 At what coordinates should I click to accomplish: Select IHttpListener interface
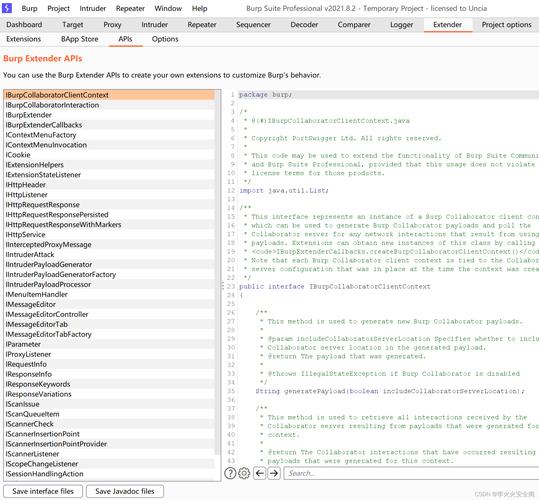click(109, 195)
